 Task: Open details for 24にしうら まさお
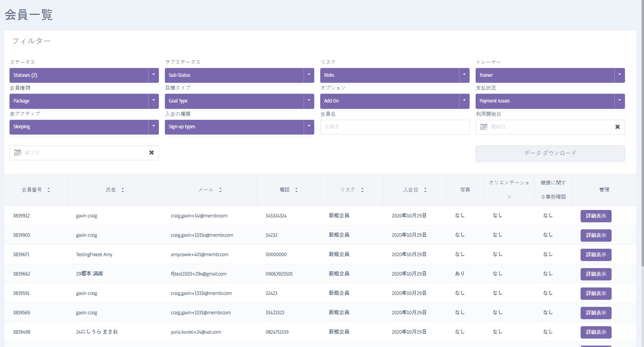point(596,332)
